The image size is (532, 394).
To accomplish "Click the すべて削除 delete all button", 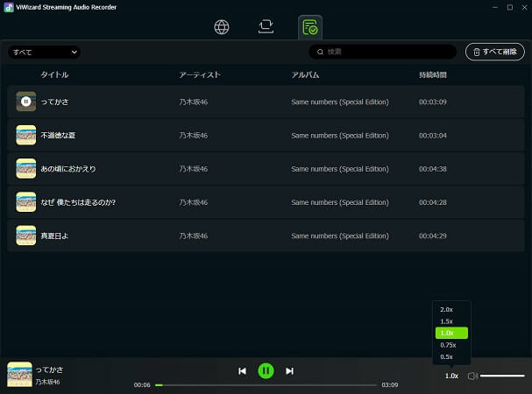I will (x=494, y=52).
